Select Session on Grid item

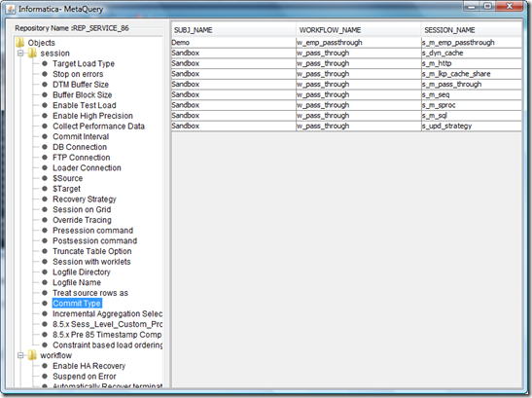click(82, 209)
